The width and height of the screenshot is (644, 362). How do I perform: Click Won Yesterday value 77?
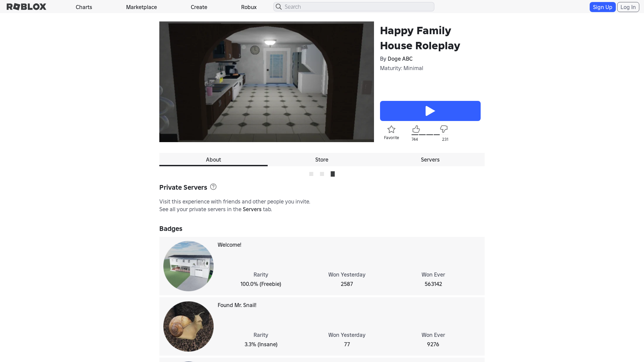click(x=347, y=344)
